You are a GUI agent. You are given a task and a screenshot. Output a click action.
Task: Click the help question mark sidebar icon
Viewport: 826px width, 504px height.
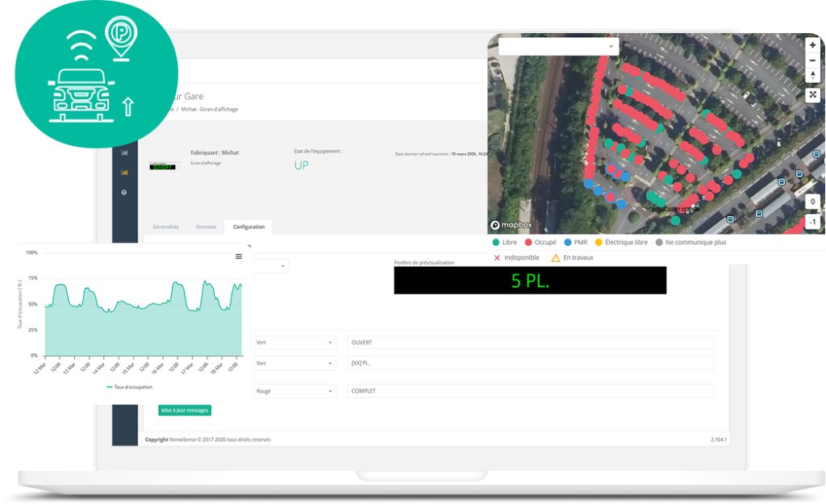[x=124, y=193]
